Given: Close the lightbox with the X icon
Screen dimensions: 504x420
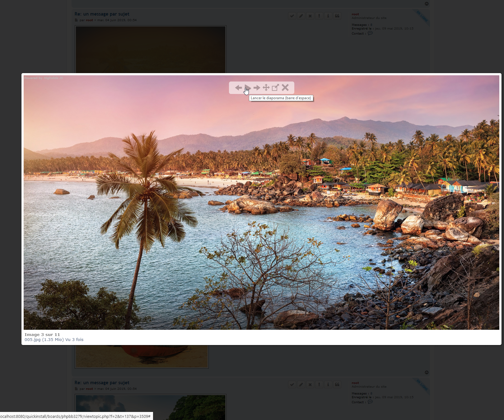Looking at the screenshot, I should [285, 88].
